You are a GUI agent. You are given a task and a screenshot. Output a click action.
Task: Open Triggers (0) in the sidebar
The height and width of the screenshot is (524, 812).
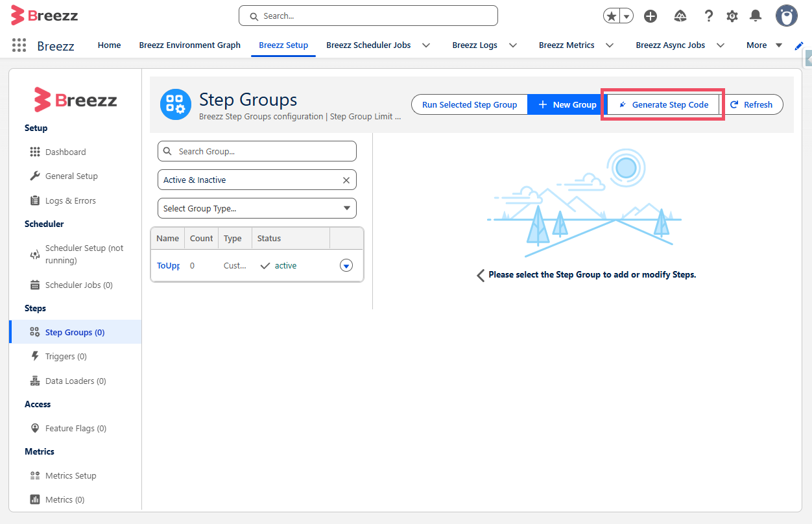tap(66, 356)
